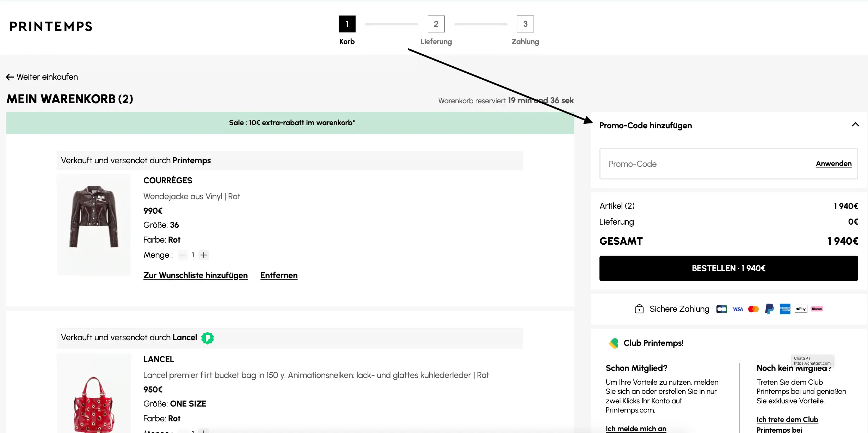Go to step 2 Lieferung
This screenshot has width=868, height=433.
[436, 24]
